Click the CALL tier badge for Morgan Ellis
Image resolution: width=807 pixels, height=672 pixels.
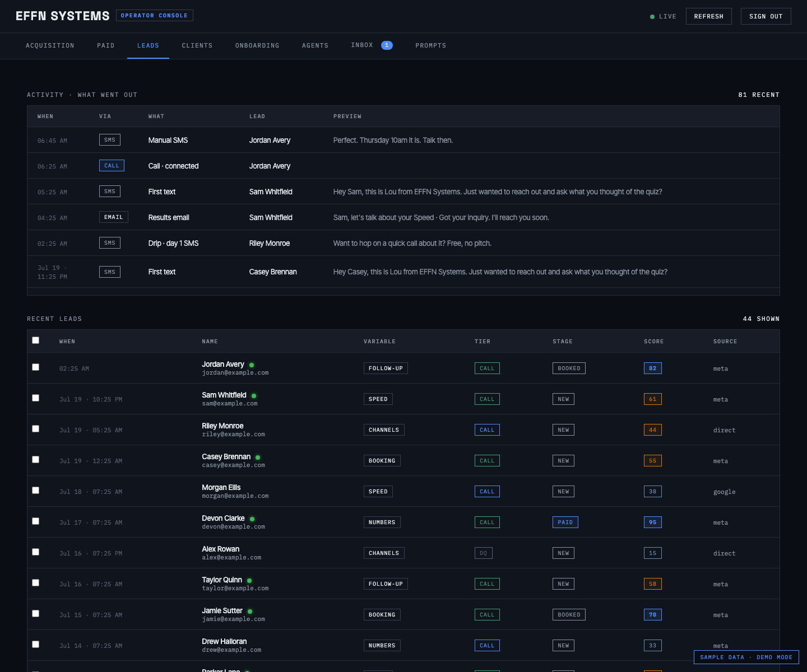click(x=488, y=492)
